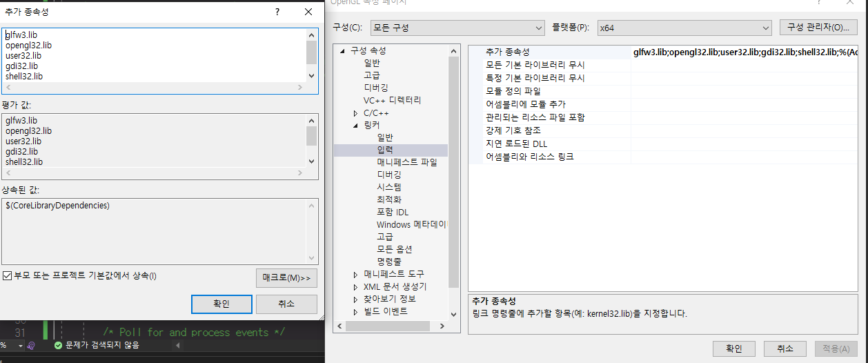Click shell32.lib in the 평가 값 list
The width and height of the screenshot is (868, 363).
[x=24, y=161]
